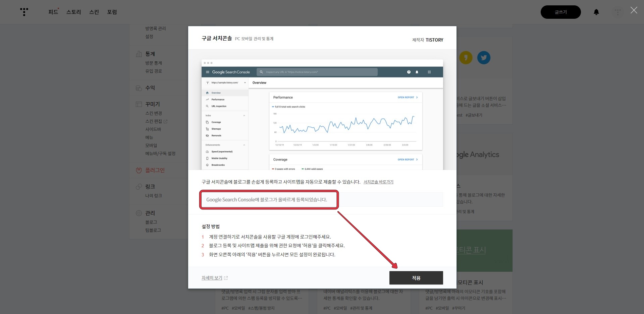Click the 제작자 TISTORY label
The width and height of the screenshot is (644, 314).
pos(428,40)
